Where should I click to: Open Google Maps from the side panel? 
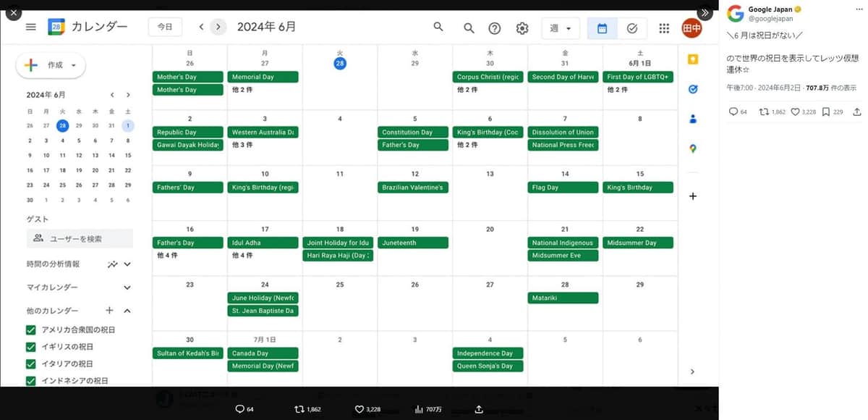pyautogui.click(x=692, y=148)
